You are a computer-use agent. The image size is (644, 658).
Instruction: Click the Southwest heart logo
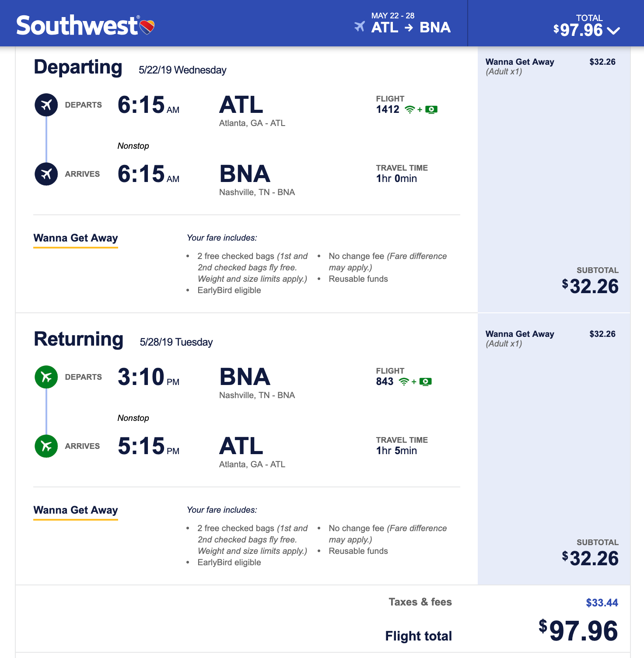(147, 27)
